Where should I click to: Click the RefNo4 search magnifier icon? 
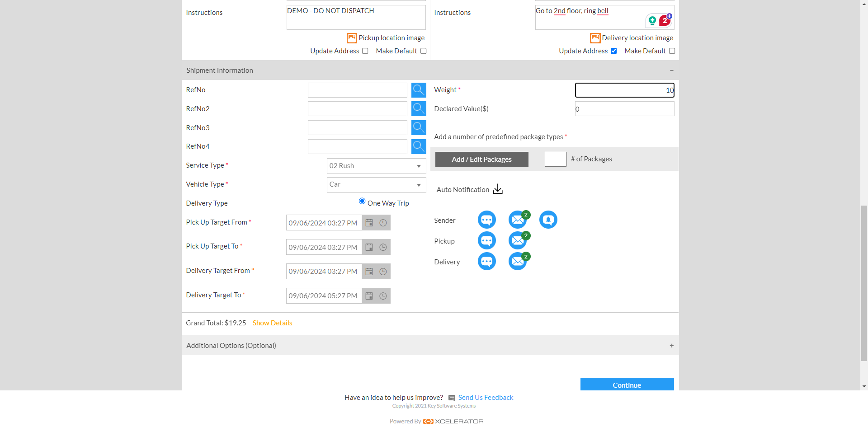pos(419,146)
